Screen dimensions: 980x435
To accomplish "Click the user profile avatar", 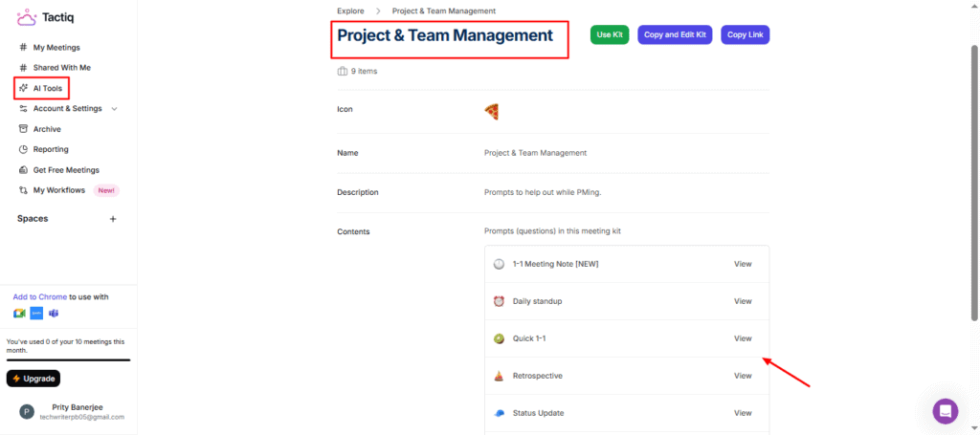I will [27, 412].
